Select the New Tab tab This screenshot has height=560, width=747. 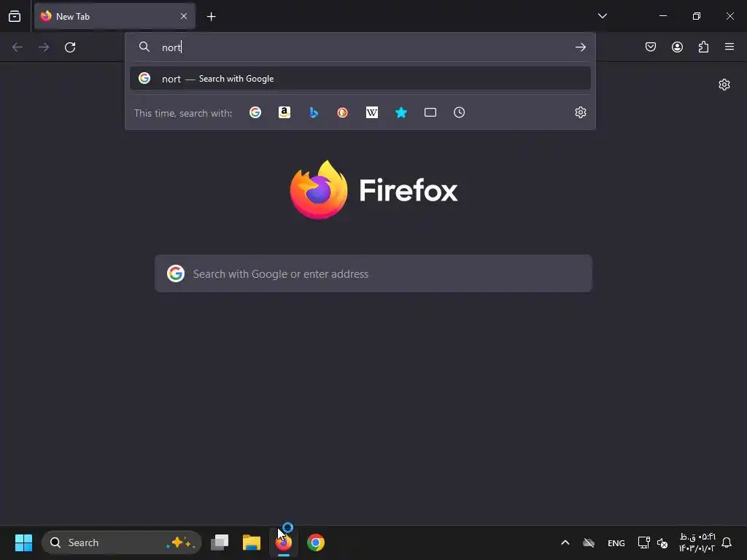115,17
